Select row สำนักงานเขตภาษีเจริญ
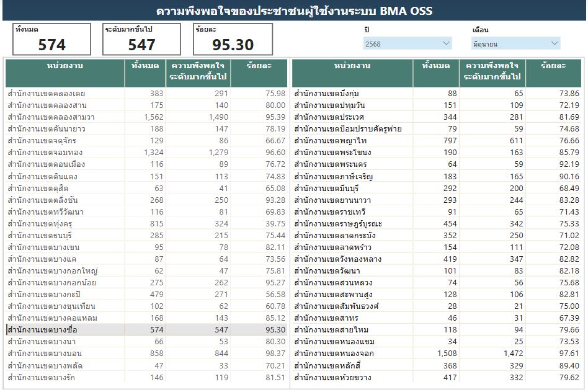The image size is (588, 392). click(x=437, y=176)
